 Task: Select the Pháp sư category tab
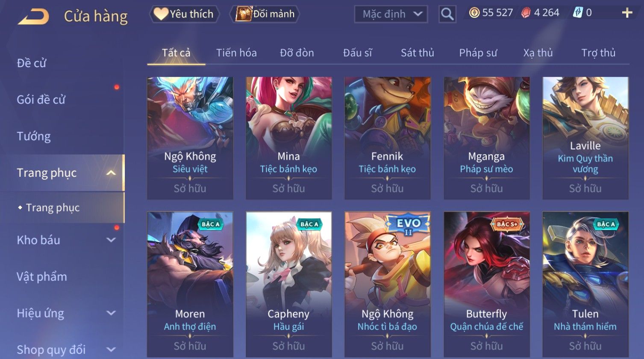point(478,53)
